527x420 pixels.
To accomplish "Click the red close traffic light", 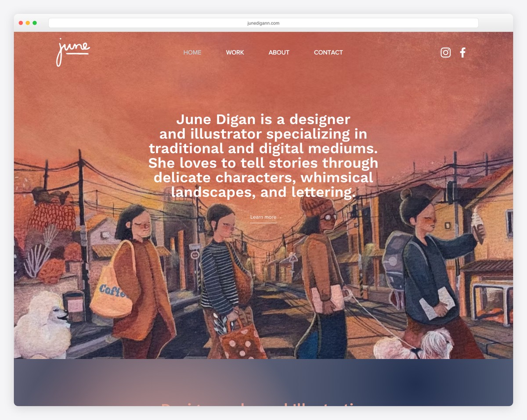I will [20, 22].
